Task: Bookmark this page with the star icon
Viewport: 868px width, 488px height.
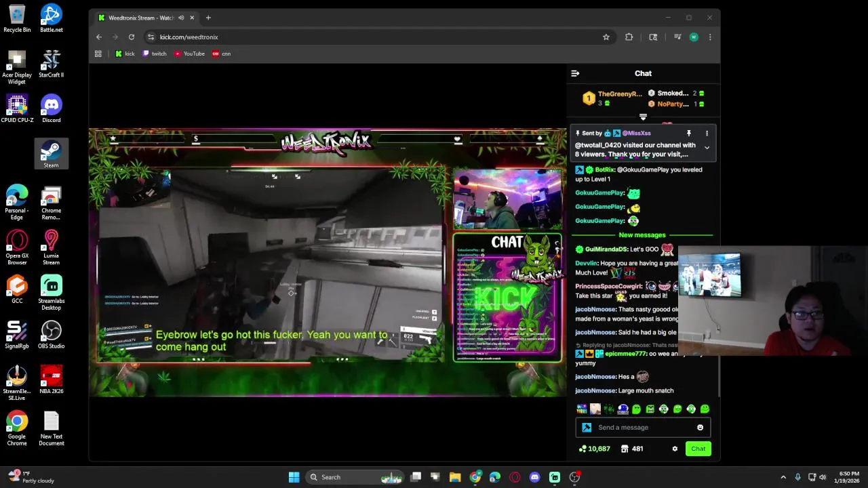Action: [606, 37]
